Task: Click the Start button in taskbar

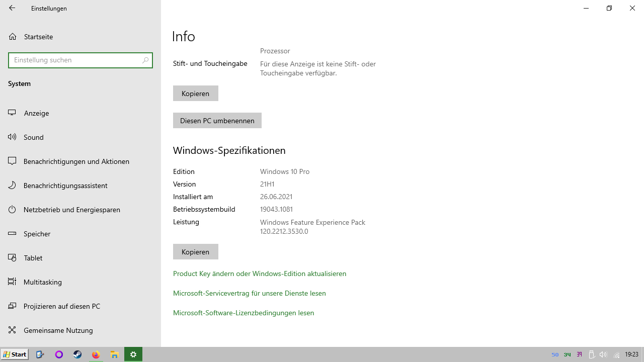Action: [x=15, y=354]
